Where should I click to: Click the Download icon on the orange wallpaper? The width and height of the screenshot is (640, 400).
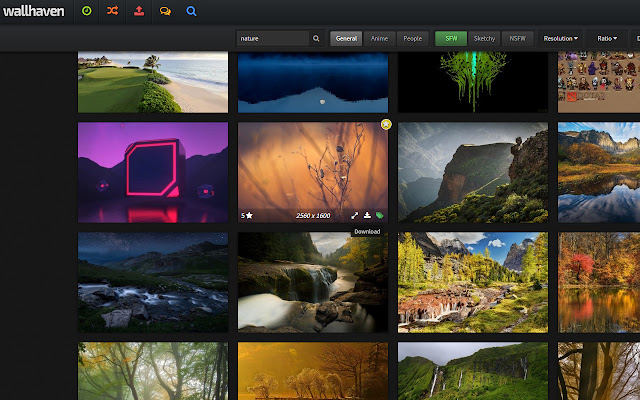pos(367,215)
